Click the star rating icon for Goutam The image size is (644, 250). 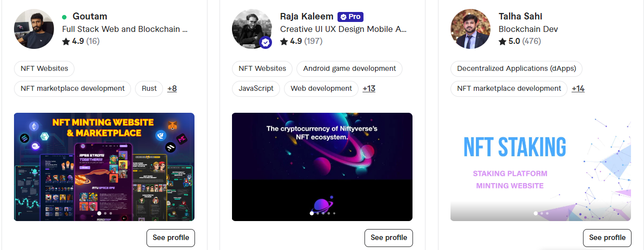pyautogui.click(x=66, y=41)
